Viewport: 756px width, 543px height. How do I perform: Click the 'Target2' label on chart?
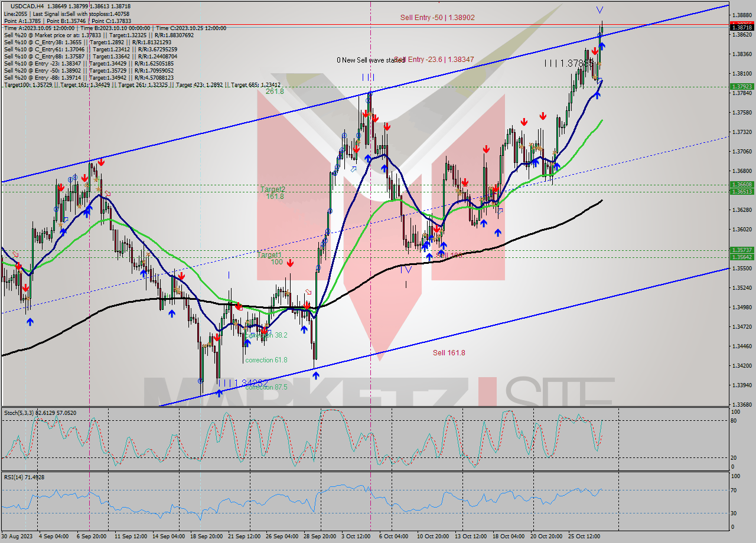coord(273,189)
